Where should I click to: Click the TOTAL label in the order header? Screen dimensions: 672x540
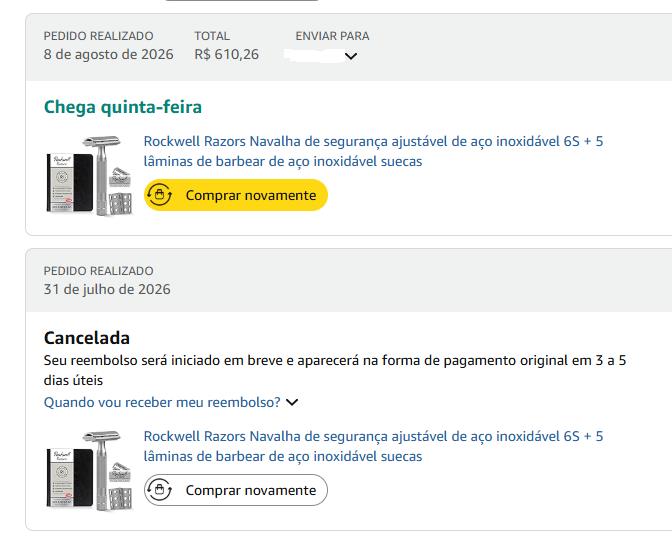point(212,36)
